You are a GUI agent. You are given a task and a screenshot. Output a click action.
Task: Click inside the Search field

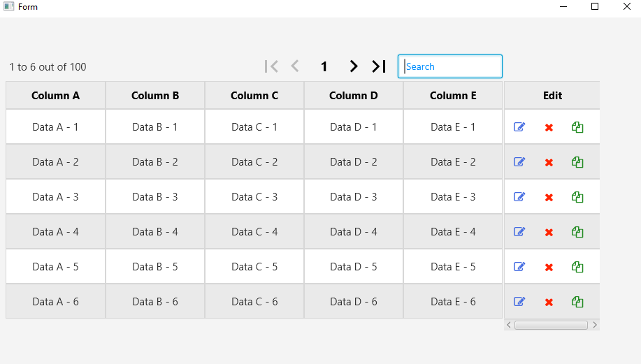tap(450, 66)
